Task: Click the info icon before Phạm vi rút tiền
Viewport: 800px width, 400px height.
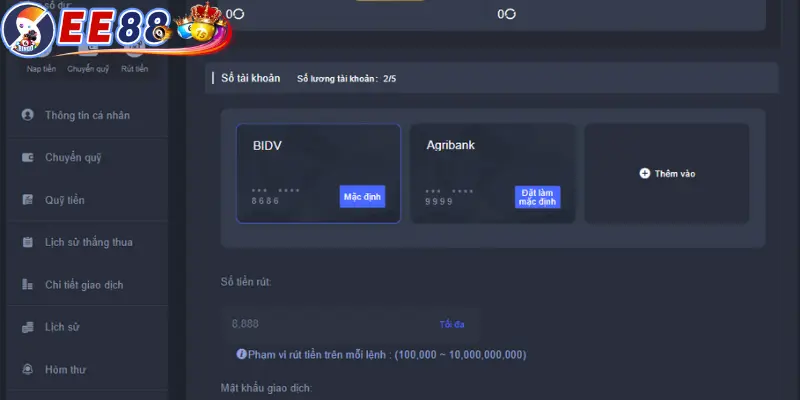Action: 241,354
